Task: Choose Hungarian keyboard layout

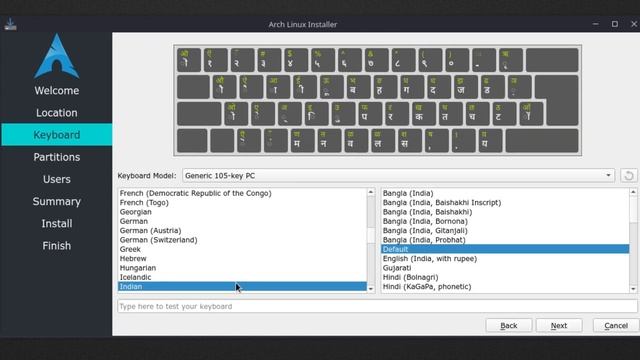Action: point(242,268)
